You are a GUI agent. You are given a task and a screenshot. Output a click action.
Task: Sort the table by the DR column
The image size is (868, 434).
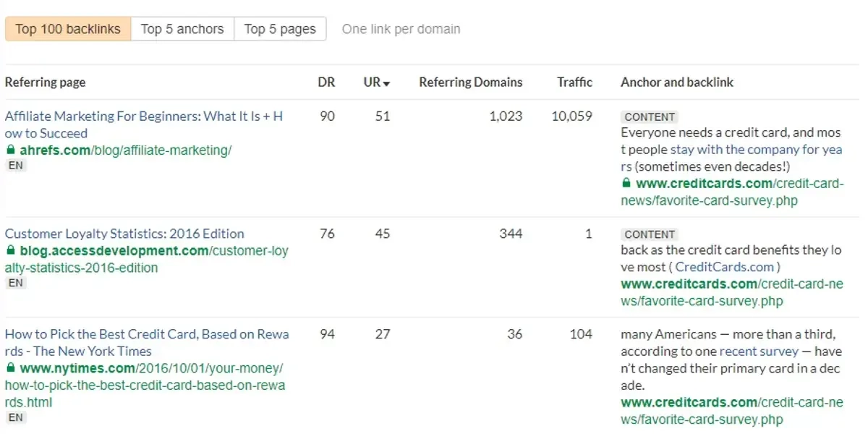tap(326, 82)
